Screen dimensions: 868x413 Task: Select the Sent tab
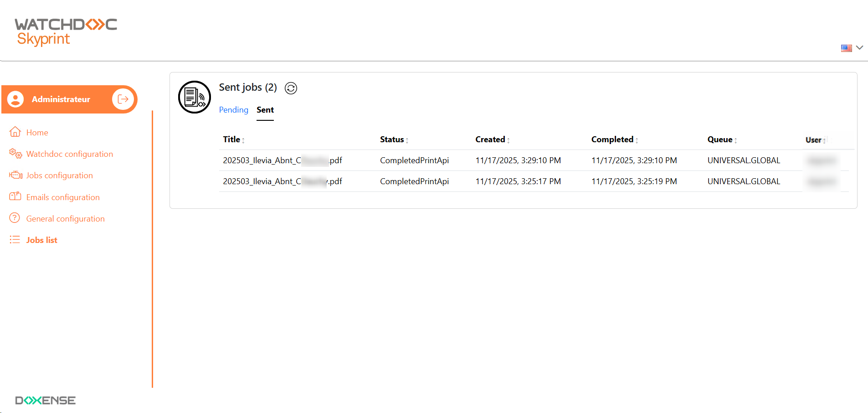coord(265,110)
